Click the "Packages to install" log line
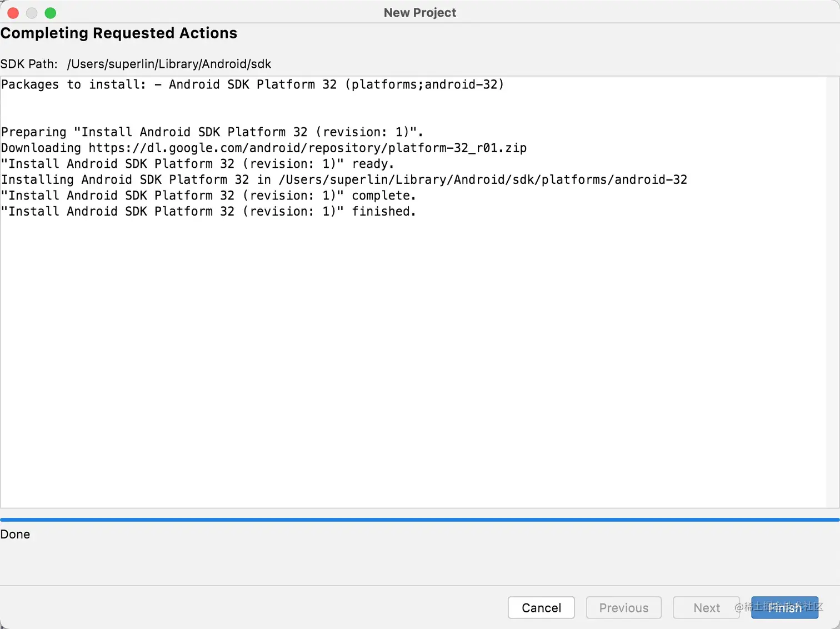This screenshot has width=840, height=629. coord(253,84)
